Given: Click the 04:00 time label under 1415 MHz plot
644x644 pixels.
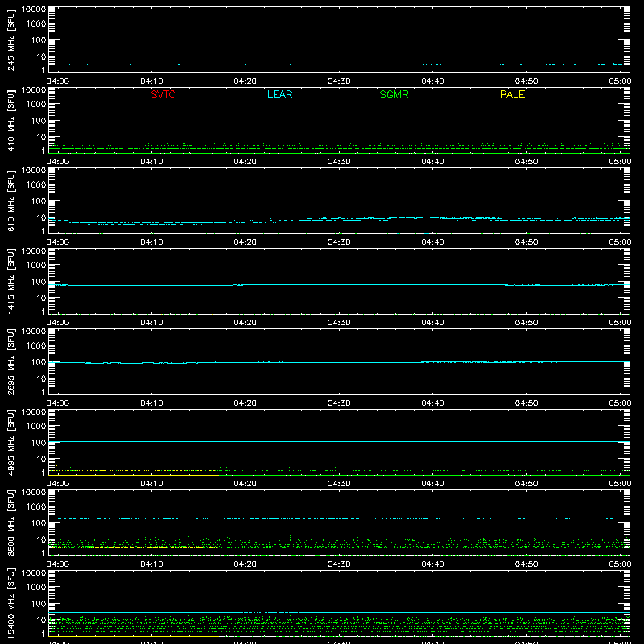Looking at the screenshot, I should (x=57, y=323).
